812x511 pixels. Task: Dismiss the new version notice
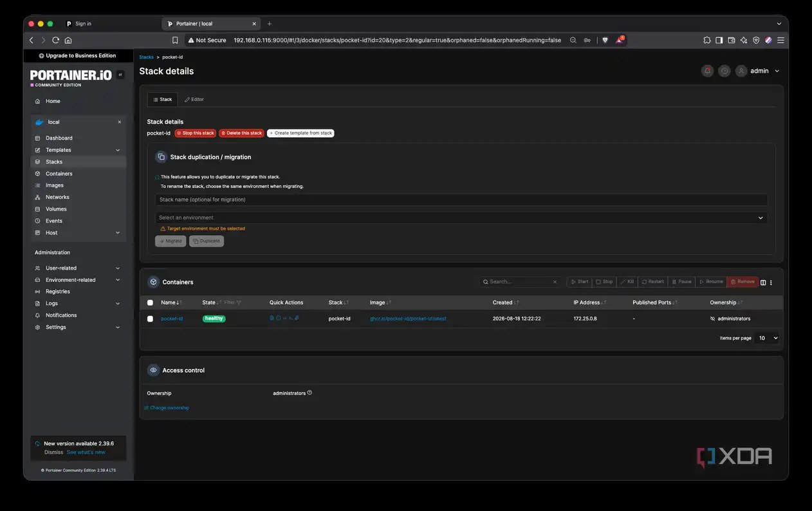[54, 452]
